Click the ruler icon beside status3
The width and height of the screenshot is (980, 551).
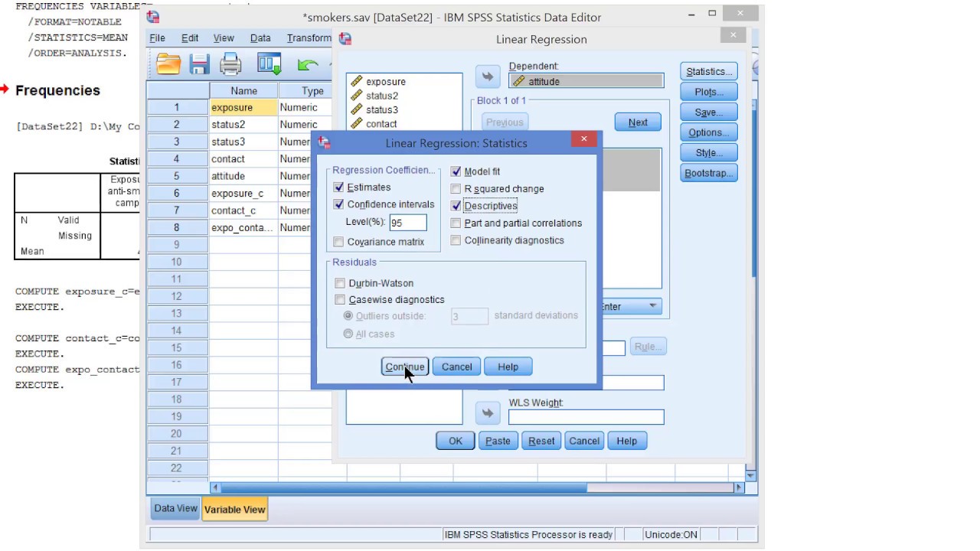(x=356, y=109)
